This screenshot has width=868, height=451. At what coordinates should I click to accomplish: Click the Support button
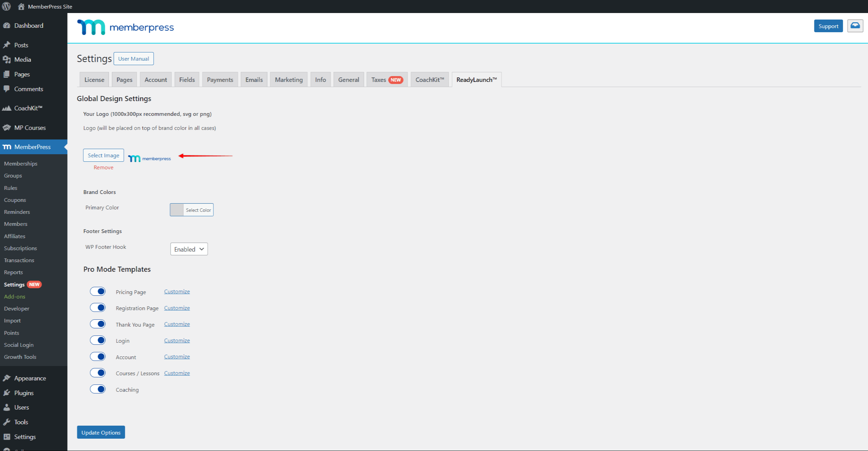pos(828,26)
